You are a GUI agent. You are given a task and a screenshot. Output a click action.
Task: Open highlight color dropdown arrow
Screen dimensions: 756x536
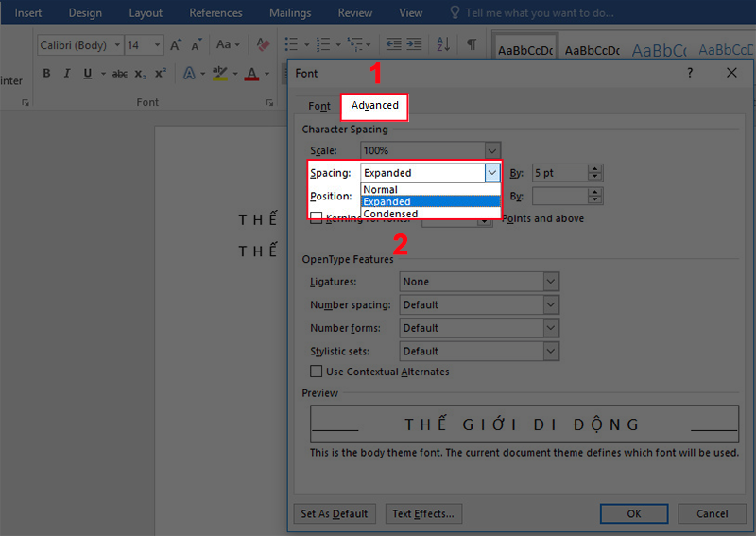click(x=235, y=74)
